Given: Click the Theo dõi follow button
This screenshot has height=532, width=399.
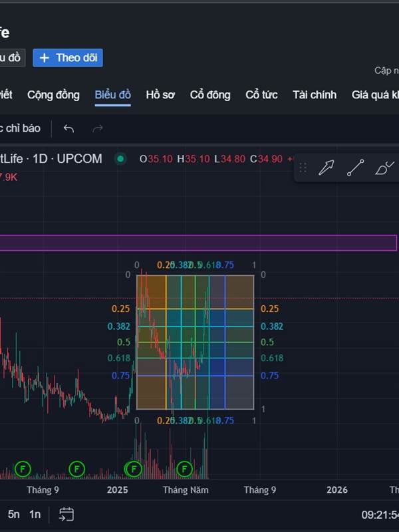Looking at the screenshot, I should click(x=68, y=58).
